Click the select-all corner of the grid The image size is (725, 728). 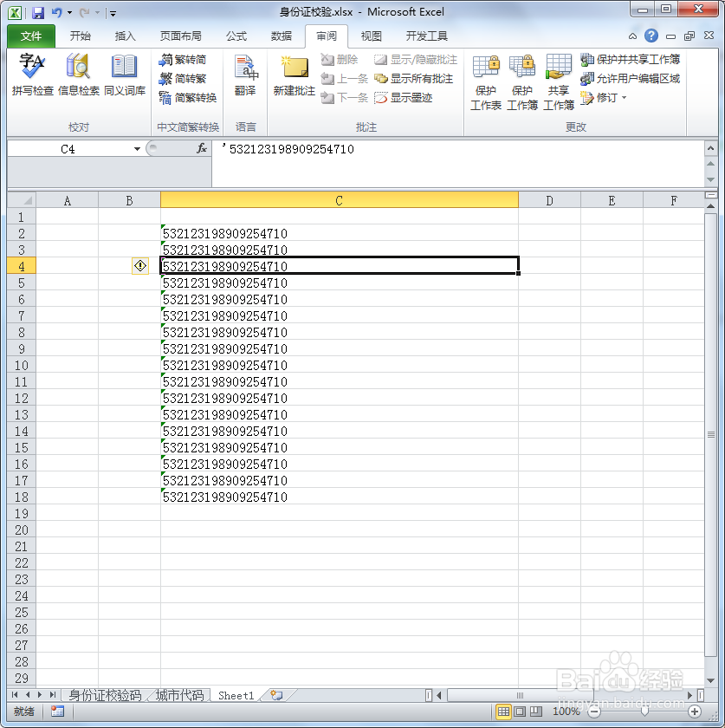(22, 200)
